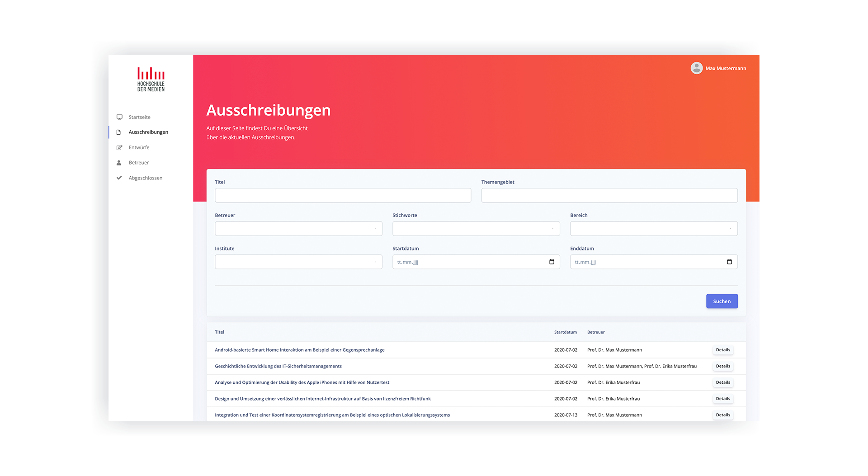Expand the Institute dropdown
Image resolution: width=868 pixels, height=476 pixels.
coord(298,262)
